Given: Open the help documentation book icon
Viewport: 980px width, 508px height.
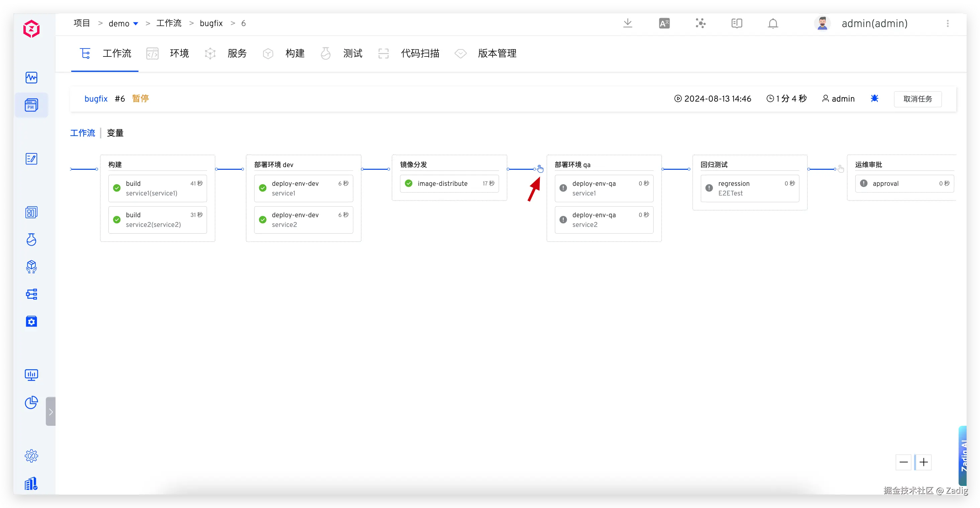Looking at the screenshot, I should (737, 24).
